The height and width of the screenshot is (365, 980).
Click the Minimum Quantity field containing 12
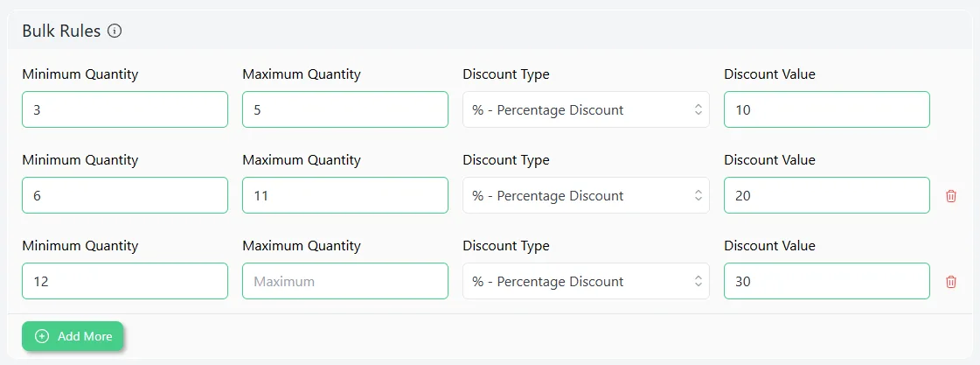[125, 281]
